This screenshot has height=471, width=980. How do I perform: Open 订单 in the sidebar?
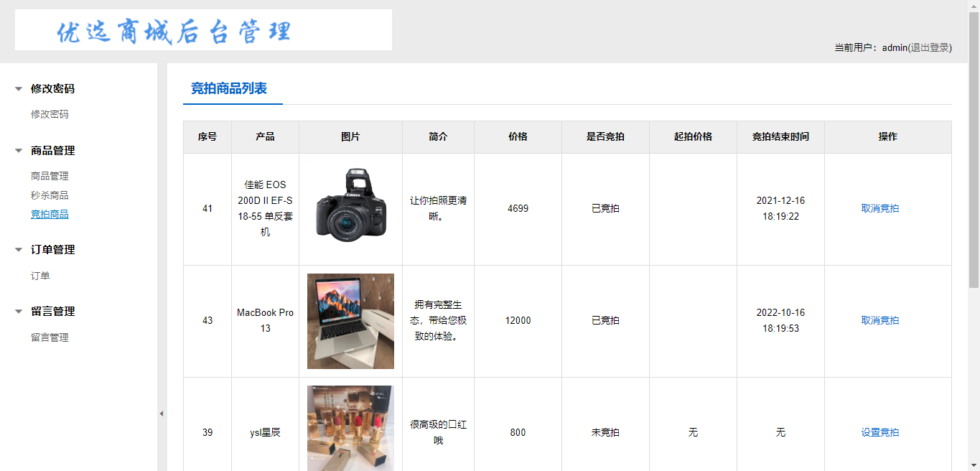tap(40, 276)
